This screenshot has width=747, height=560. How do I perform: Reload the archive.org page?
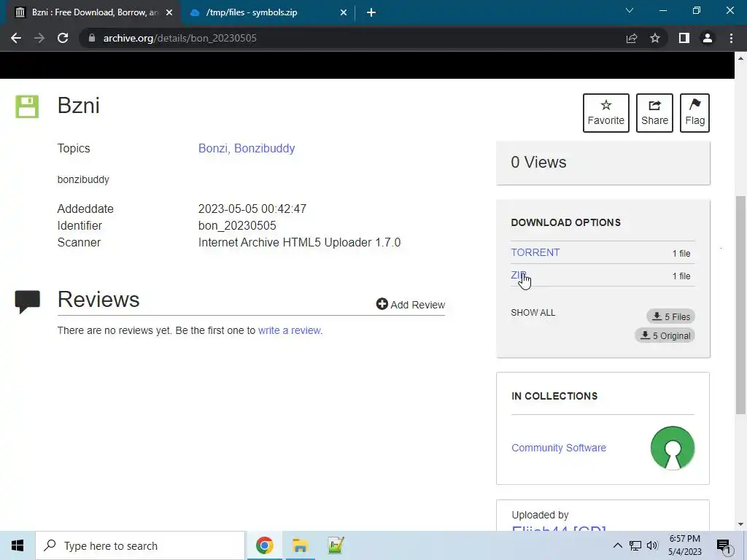(x=63, y=38)
